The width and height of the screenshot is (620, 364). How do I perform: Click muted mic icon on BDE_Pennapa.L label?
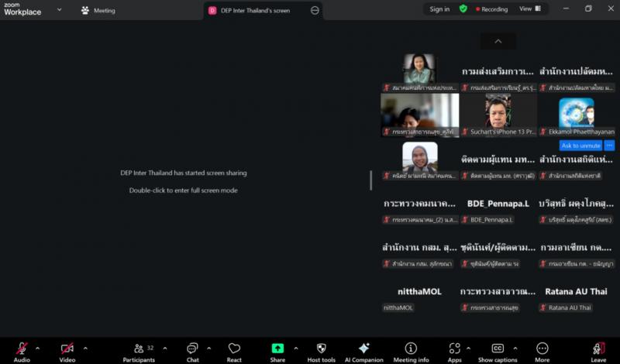[465, 220]
